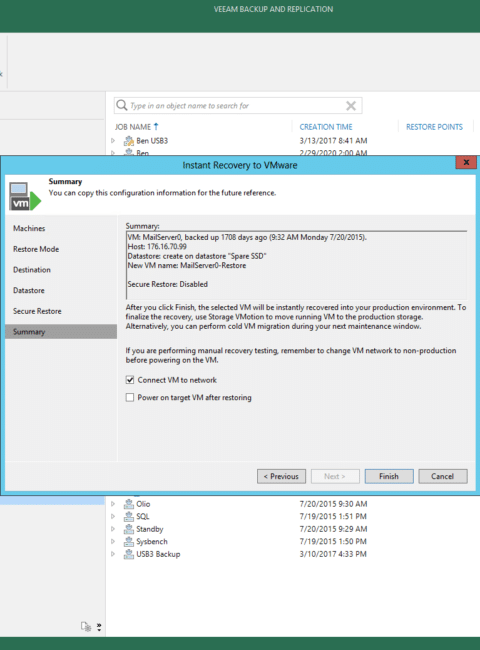480x650 pixels.
Task: Expand the SQL job row
Action: click(x=113, y=517)
